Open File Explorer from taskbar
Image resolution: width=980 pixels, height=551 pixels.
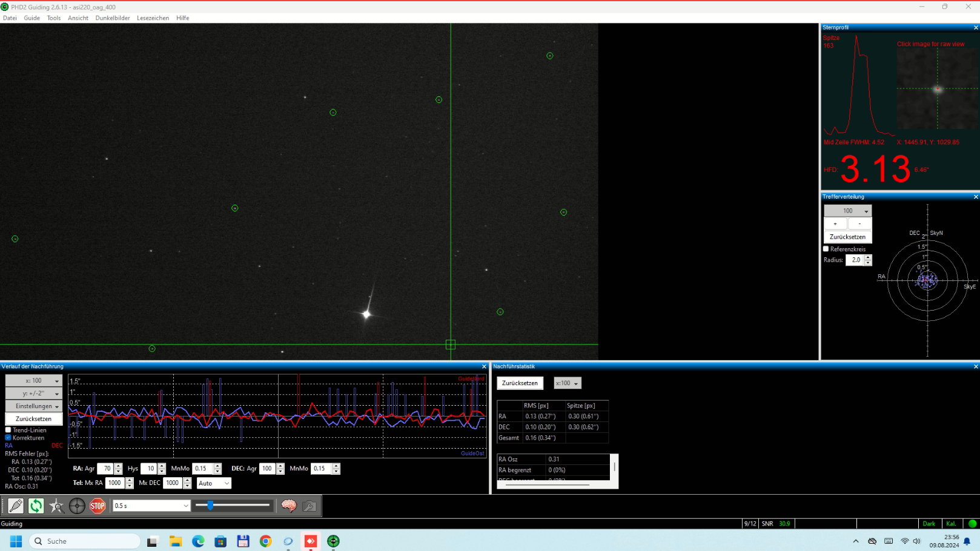pyautogui.click(x=176, y=541)
